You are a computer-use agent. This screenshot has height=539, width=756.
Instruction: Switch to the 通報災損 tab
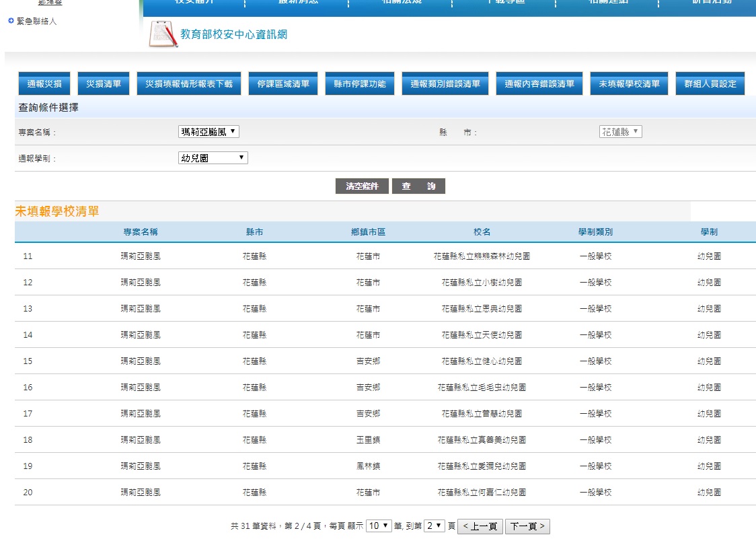tap(44, 84)
